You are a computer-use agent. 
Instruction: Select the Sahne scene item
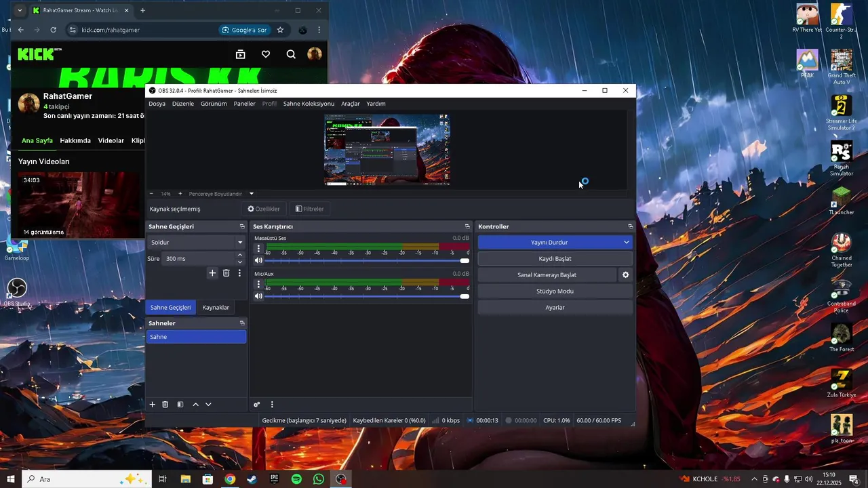[196, 337]
